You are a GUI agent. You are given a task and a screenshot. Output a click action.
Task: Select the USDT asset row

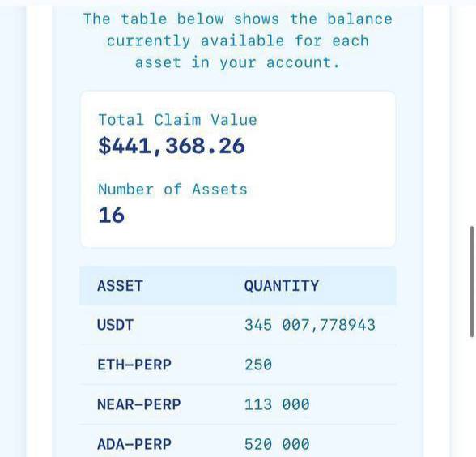pyautogui.click(x=238, y=325)
